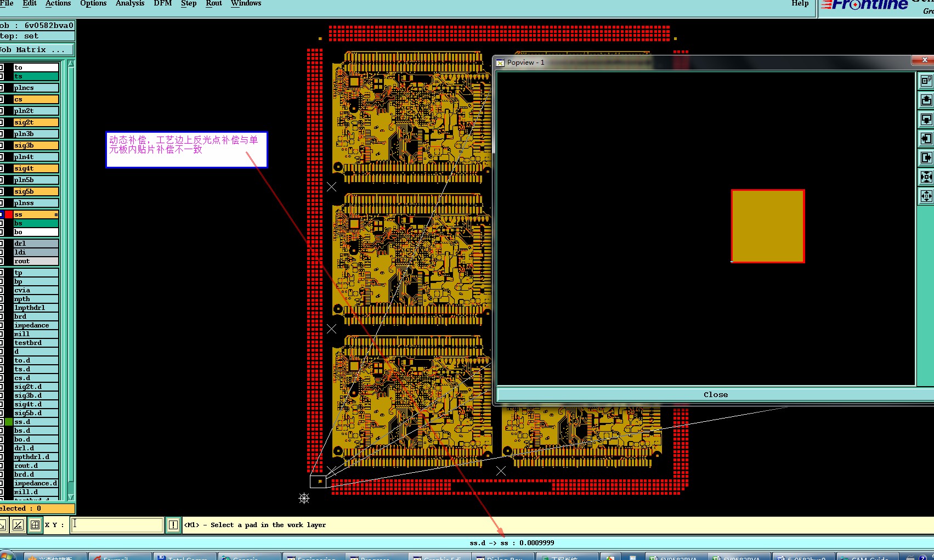Click the grid snap icon beside XY label

35,525
